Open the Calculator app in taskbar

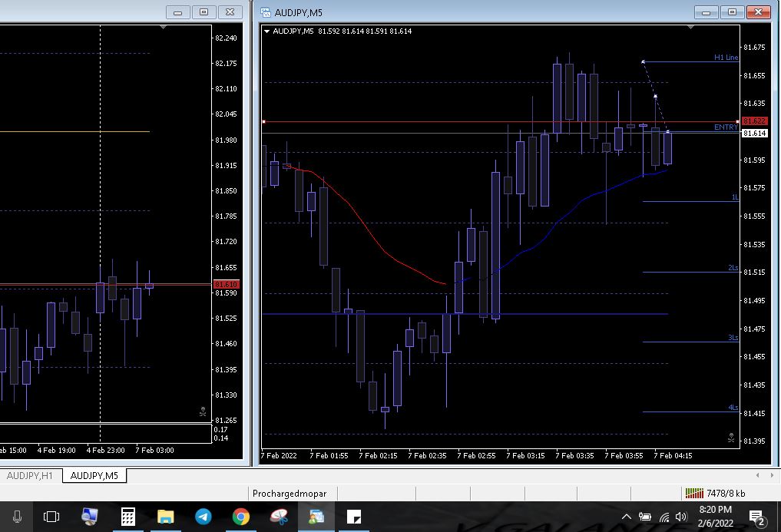click(x=127, y=517)
